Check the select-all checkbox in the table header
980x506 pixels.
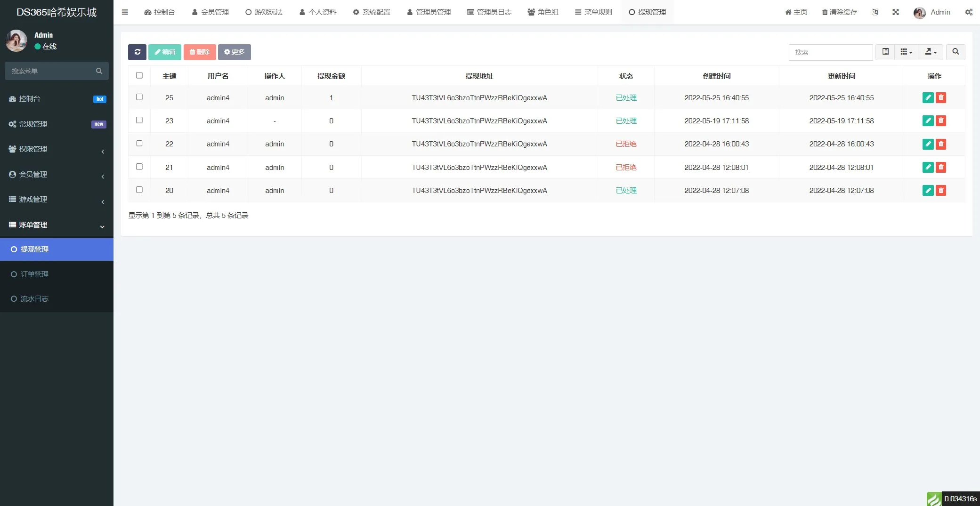coord(139,75)
